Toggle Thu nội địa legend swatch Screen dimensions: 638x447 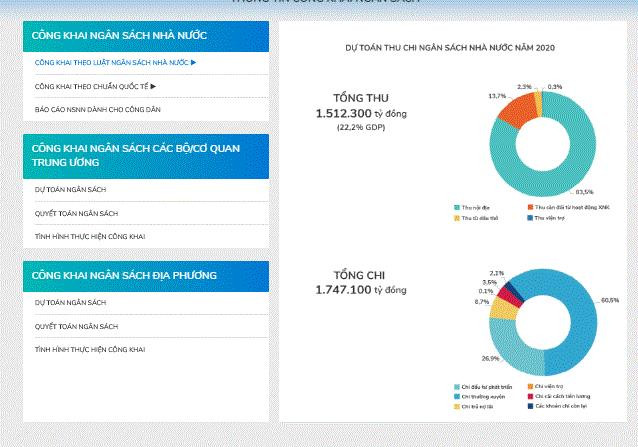(x=455, y=207)
